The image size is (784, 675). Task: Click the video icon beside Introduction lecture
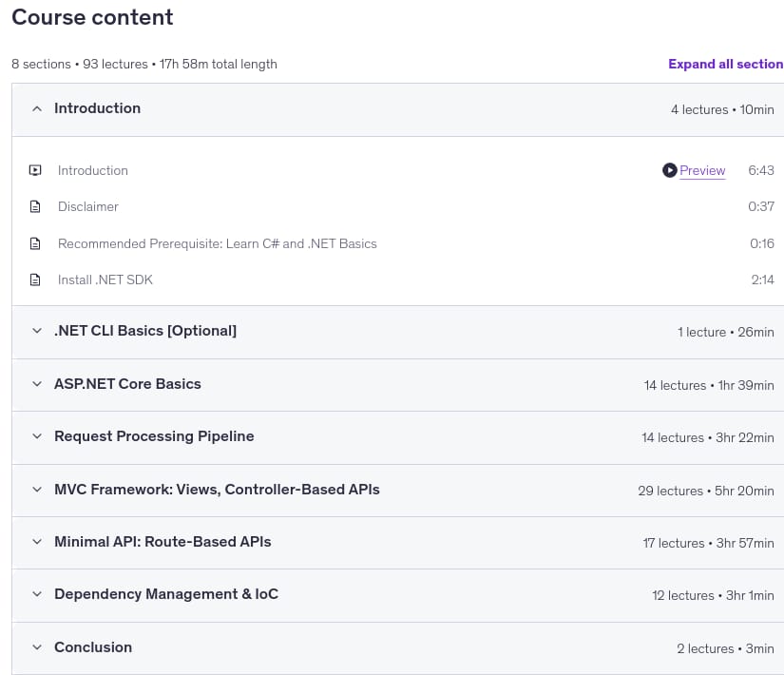click(35, 170)
